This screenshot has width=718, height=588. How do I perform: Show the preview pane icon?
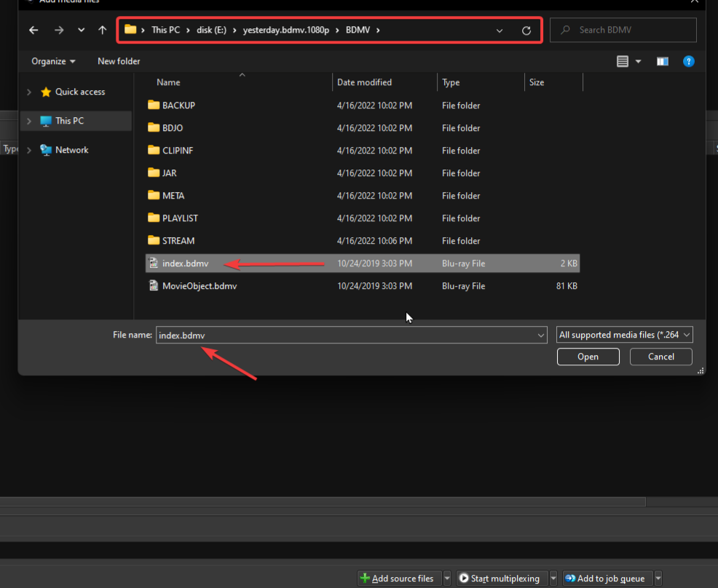coord(662,61)
